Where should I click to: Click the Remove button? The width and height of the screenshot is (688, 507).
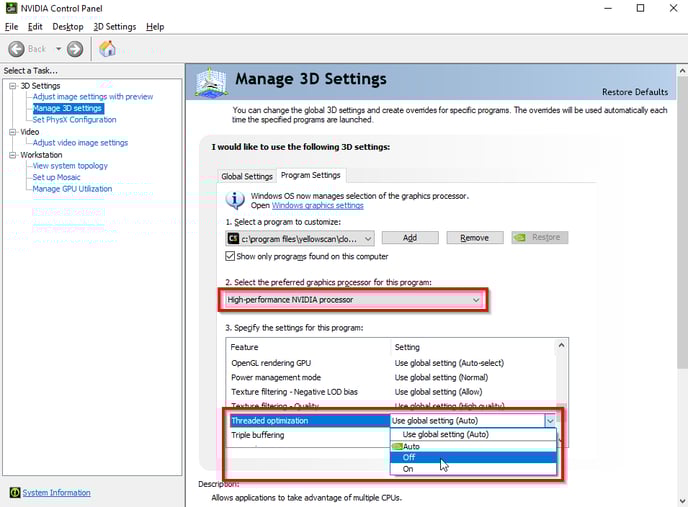(474, 237)
